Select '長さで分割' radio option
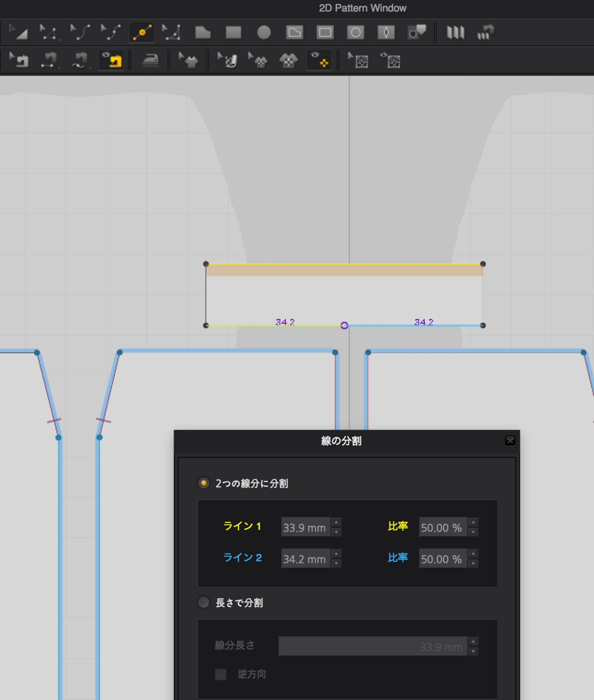 coord(203,602)
